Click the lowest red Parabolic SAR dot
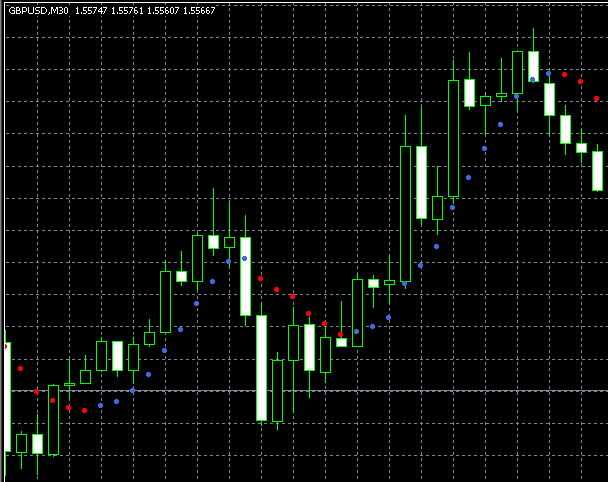The height and width of the screenshot is (482, 608). tap(85, 410)
